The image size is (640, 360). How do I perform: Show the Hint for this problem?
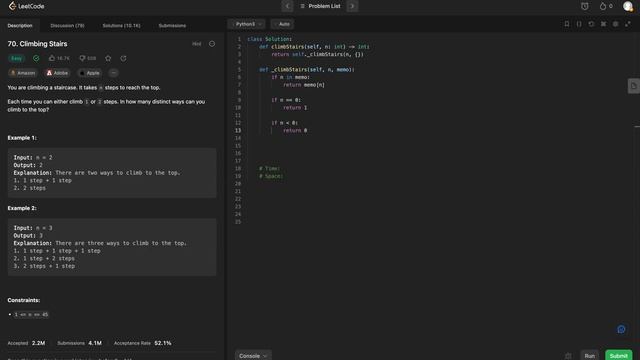(197, 44)
